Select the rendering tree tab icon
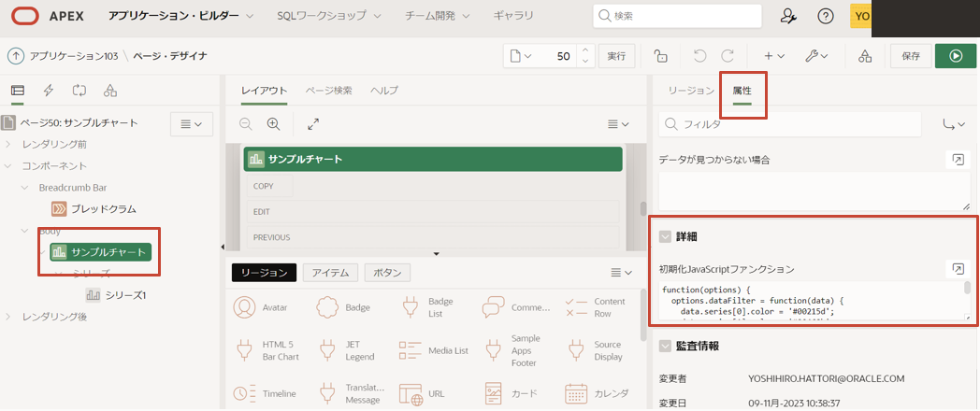The image size is (980, 411). coord(18,91)
